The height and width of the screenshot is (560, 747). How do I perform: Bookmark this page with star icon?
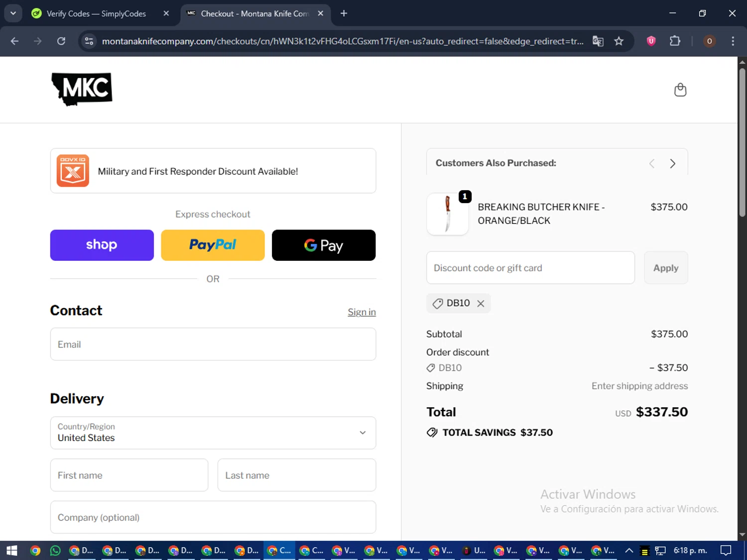tap(619, 41)
